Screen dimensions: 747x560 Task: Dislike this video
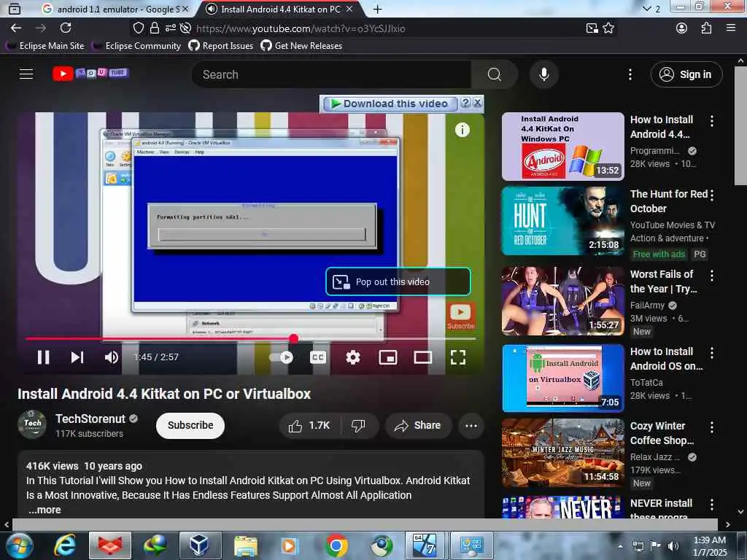359,425
